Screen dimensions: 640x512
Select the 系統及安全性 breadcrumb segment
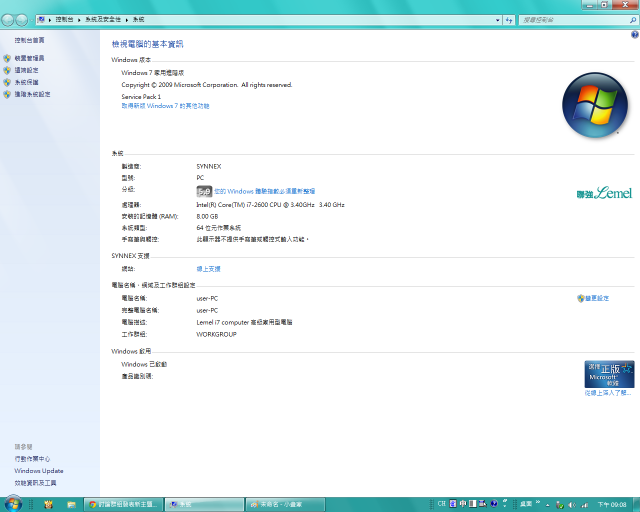103,20
